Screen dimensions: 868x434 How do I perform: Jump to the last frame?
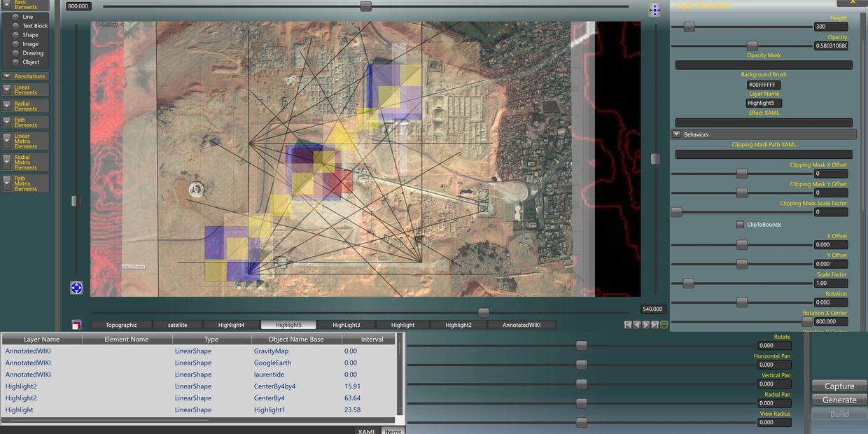(x=655, y=325)
